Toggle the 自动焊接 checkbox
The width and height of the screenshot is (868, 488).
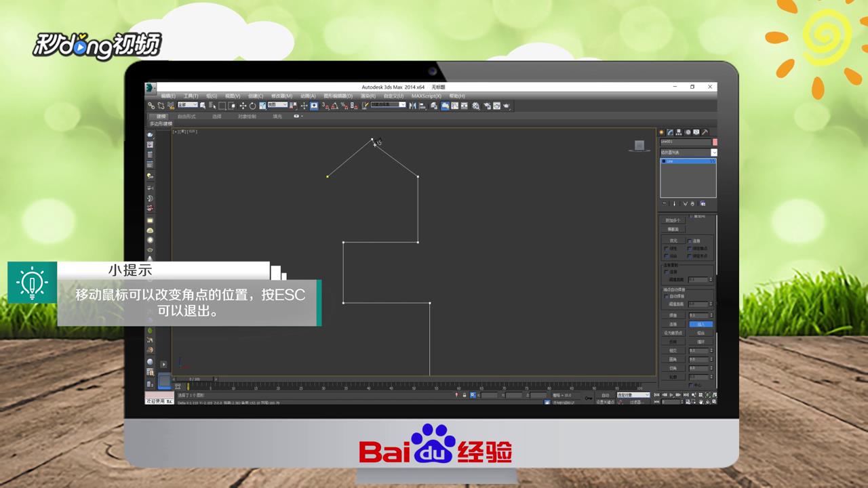pos(667,296)
